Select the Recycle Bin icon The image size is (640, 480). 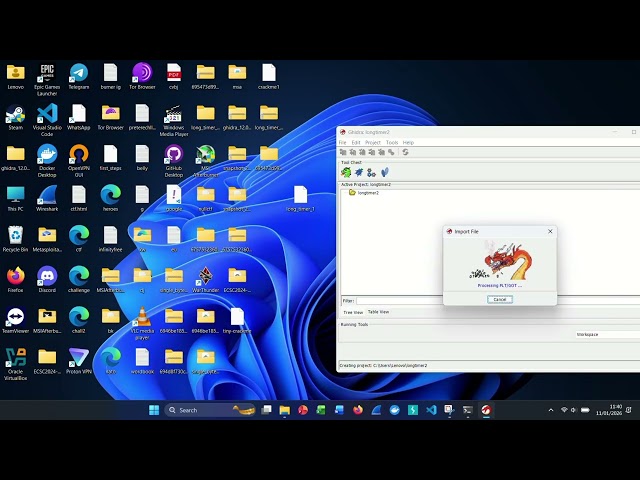click(16, 239)
